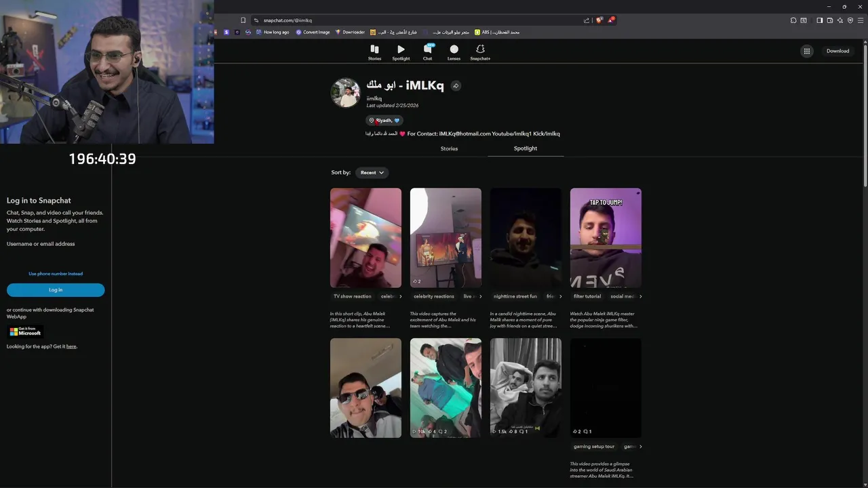Expand tags arrow next to 'nighttime street fun'
Screen dimensions: 868x488
point(560,296)
